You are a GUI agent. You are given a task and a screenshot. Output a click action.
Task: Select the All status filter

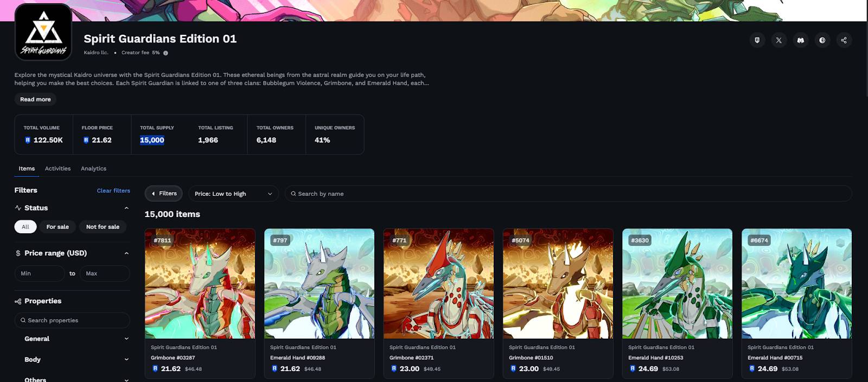[25, 227]
